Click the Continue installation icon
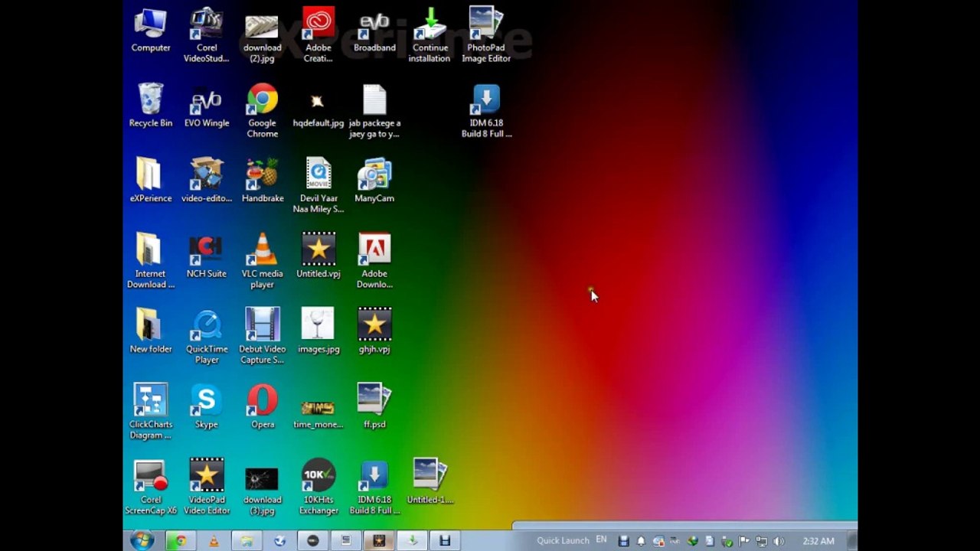The width and height of the screenshot is (980, 551). pos(430,35)
